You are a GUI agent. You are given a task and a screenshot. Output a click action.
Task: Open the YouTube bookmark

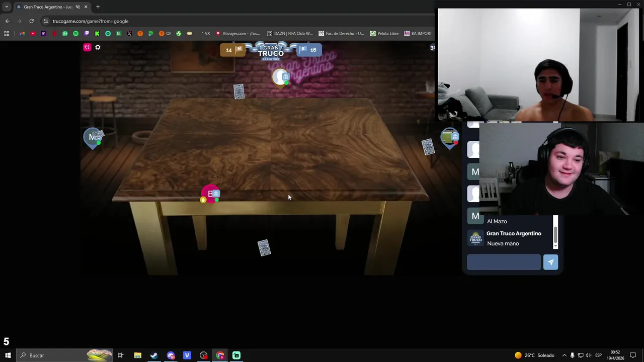click(33, 34)
